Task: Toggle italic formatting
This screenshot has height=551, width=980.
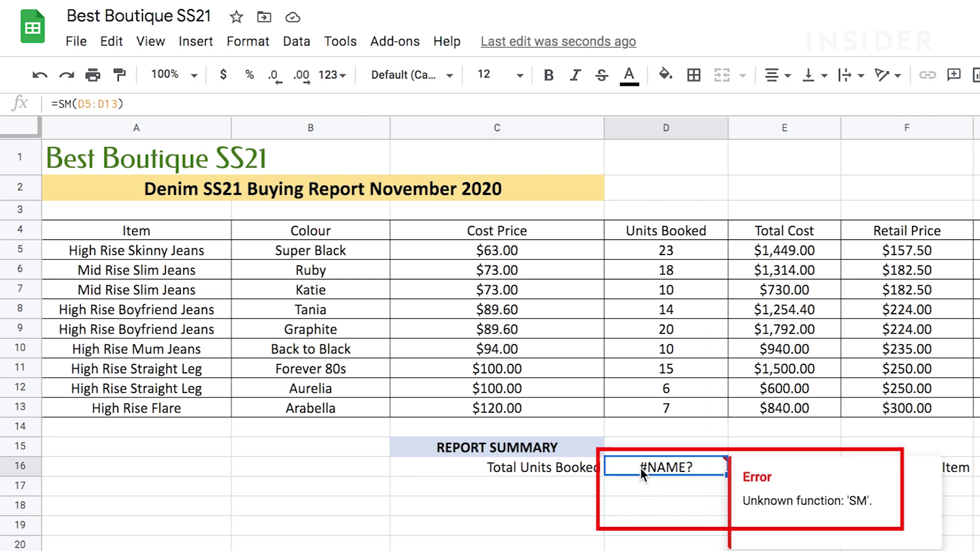Action: coord(575,75)
